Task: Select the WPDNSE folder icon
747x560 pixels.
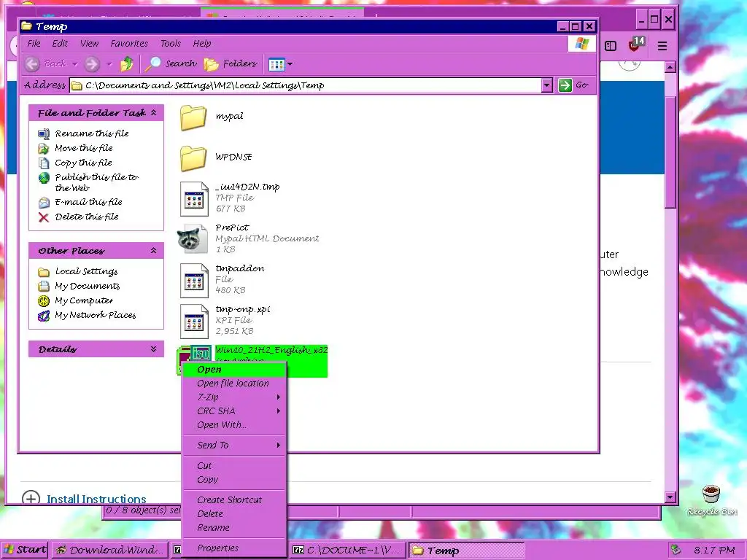Action: 193,158
